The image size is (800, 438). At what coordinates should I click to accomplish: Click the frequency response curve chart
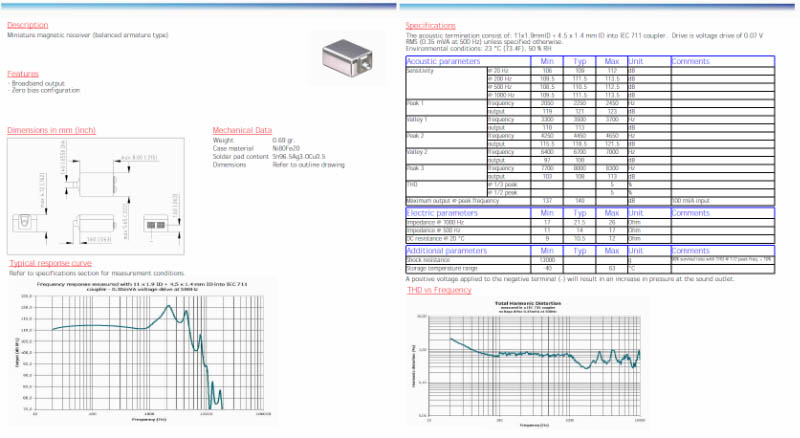click(143, 352)
